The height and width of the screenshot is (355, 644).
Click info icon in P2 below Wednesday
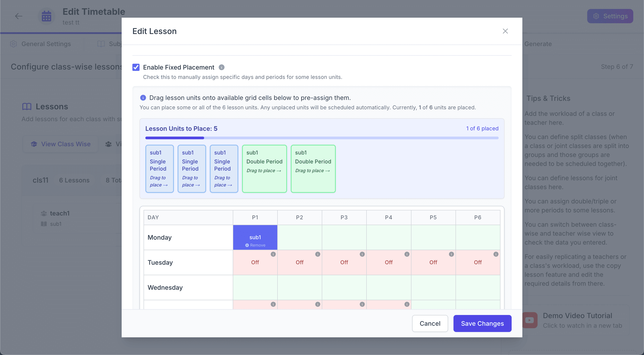coord(318,304)
